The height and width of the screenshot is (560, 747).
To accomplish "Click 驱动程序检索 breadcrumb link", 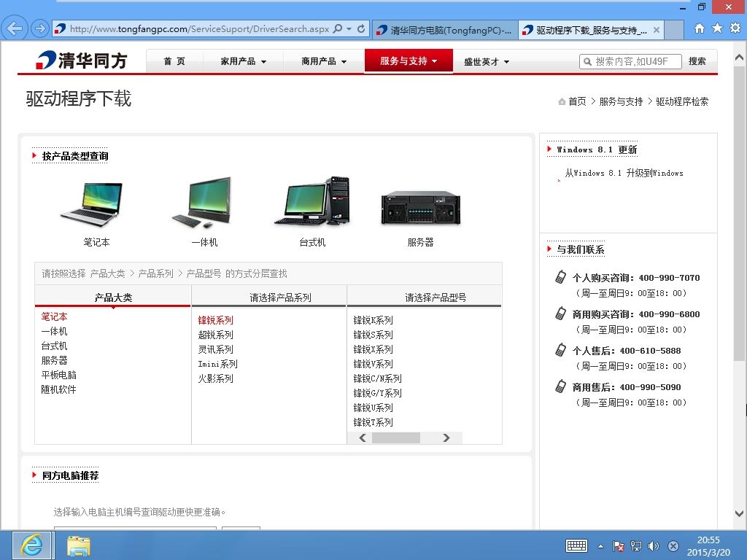I will coord(682,101).
